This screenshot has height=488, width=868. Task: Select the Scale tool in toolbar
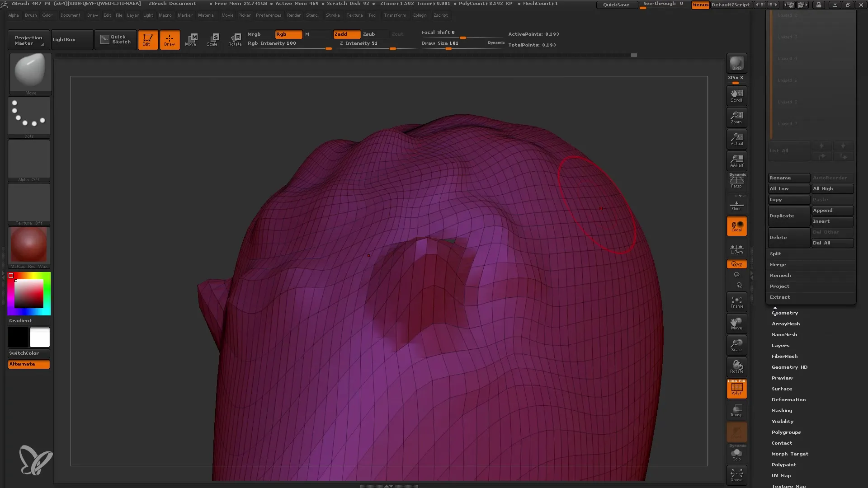(x=213, y=39)
